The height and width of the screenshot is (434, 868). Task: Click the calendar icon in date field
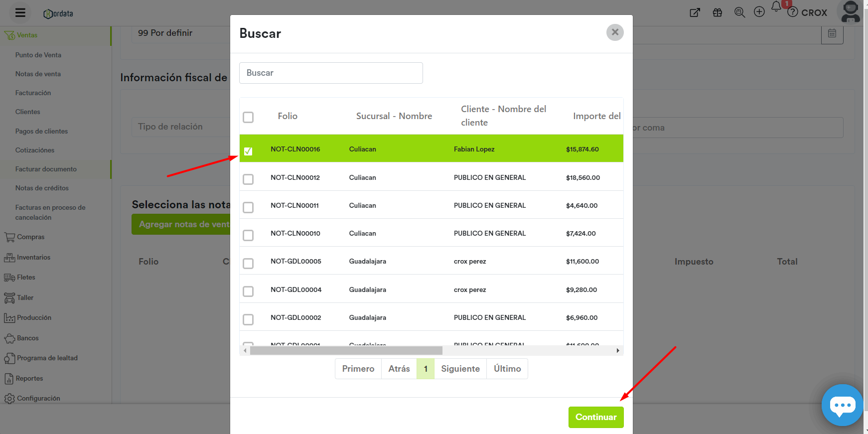pos(832,33)
